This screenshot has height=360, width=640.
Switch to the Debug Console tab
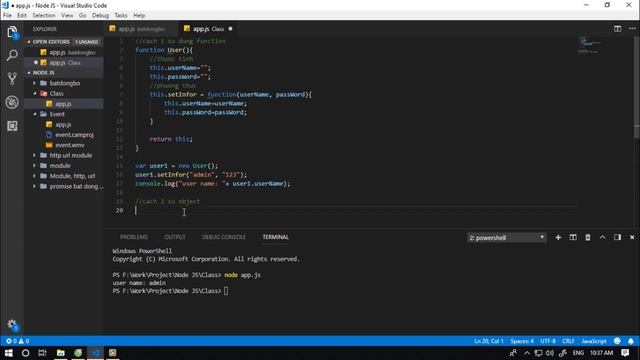click(x=224, y=237)
